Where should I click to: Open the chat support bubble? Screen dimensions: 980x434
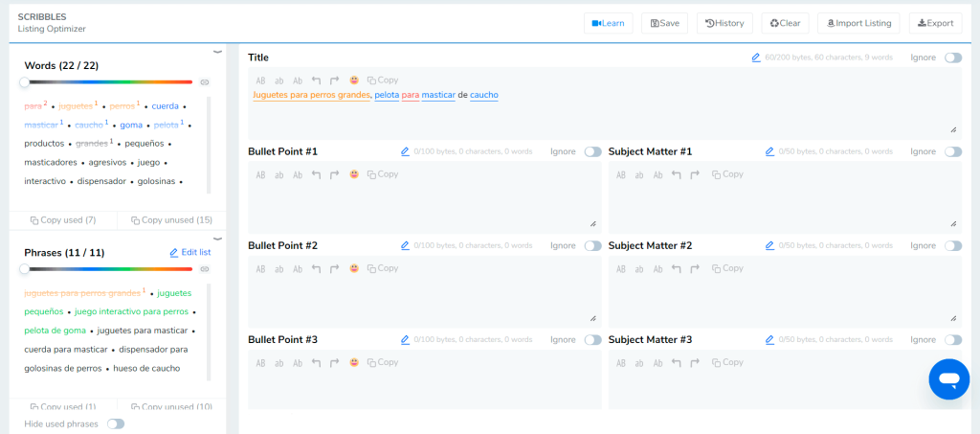click(x=948, y=379)
